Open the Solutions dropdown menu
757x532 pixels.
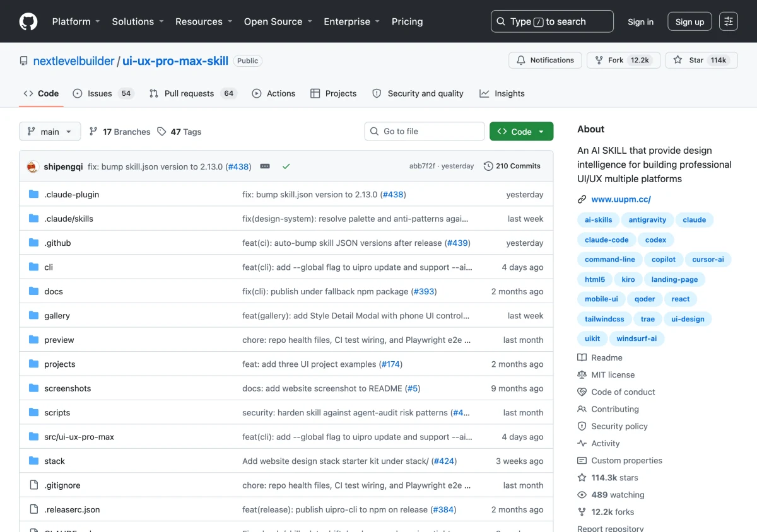[138, 21]
